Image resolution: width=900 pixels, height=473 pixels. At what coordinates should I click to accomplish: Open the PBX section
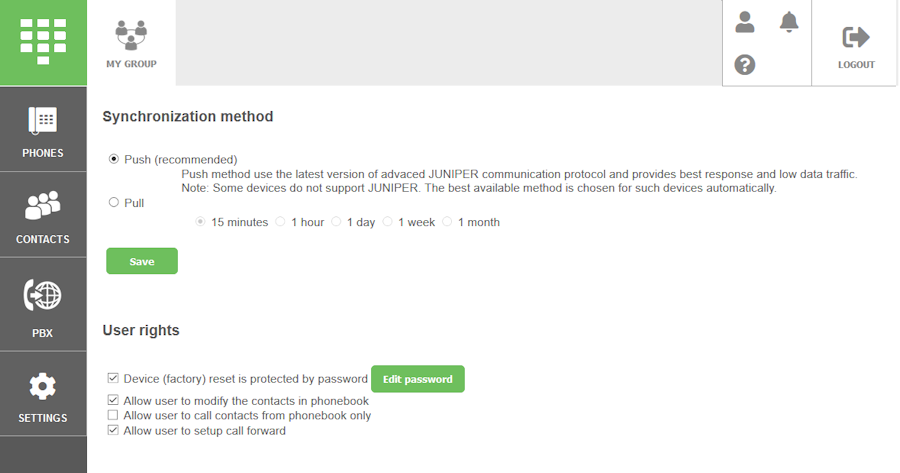(43, 305)
